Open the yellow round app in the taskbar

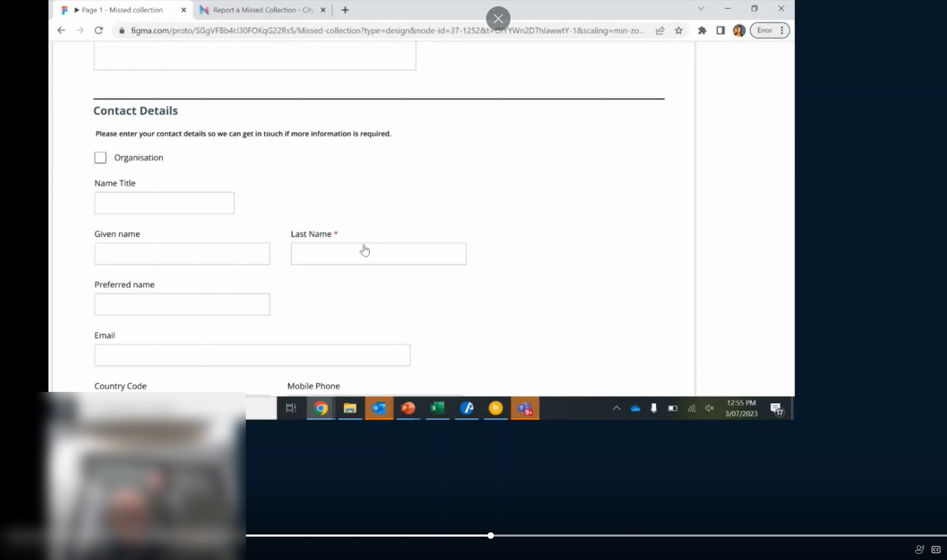[x=496, y=409]
